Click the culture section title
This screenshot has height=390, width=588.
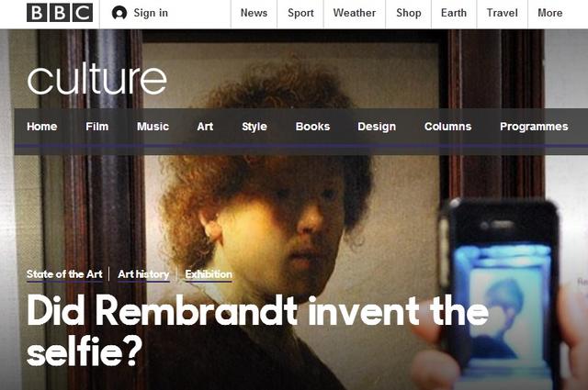click(96, 80)
